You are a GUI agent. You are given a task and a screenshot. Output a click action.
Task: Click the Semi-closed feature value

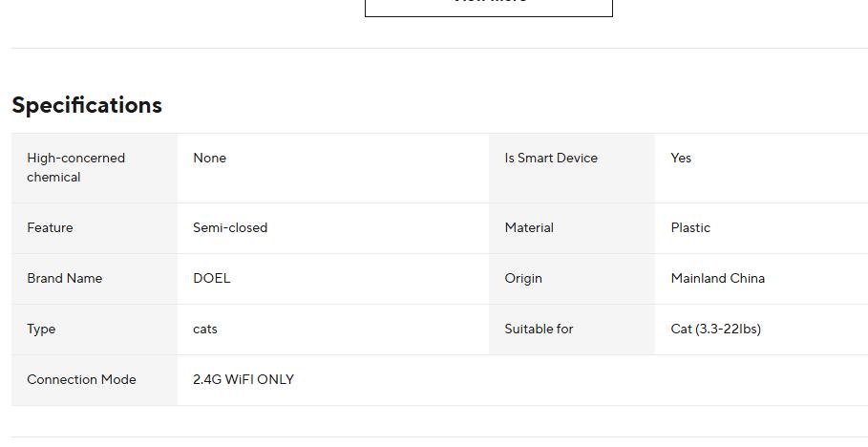(230, 227)
